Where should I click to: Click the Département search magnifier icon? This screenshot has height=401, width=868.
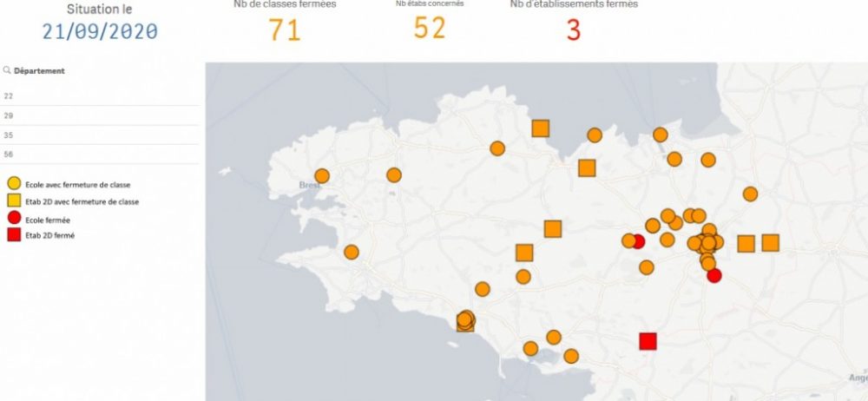click(7, 70)
